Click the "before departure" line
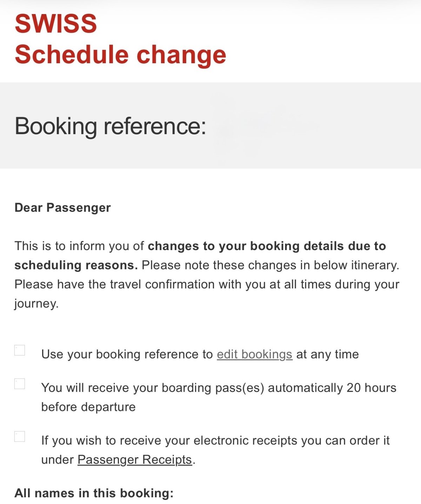 88,407
